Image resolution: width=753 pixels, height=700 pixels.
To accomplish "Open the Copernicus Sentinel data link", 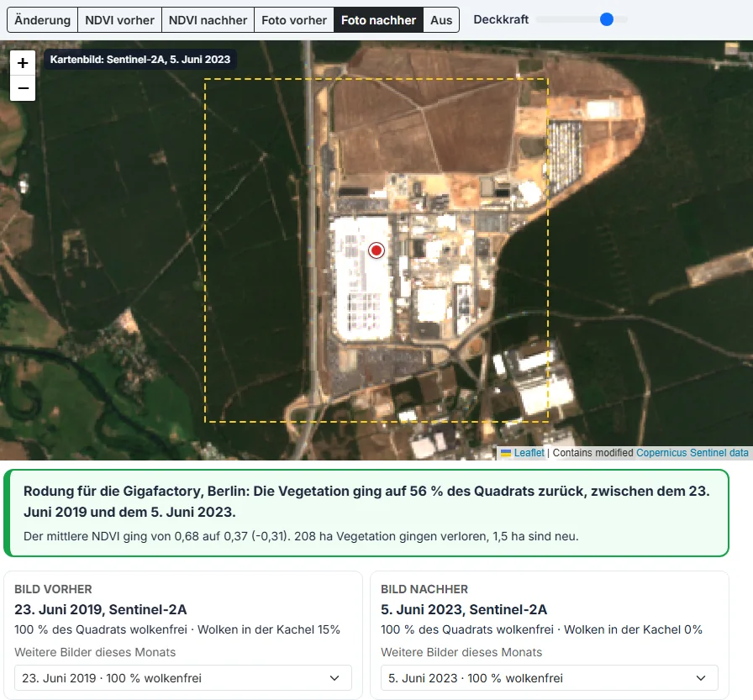I will pyautogui.click(x=692, y=453).
